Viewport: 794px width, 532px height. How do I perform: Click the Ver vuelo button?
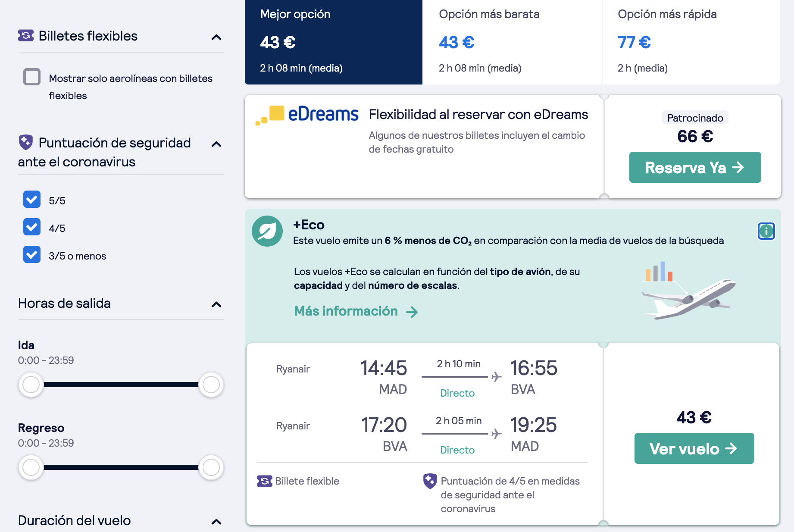[x=694, y=448]
